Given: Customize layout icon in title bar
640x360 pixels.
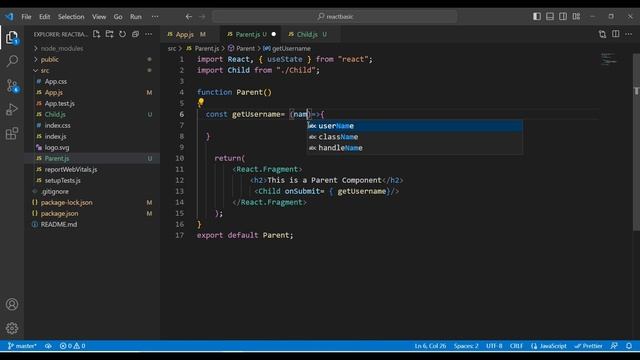Looking at the screenshot, I should point(576,16).
